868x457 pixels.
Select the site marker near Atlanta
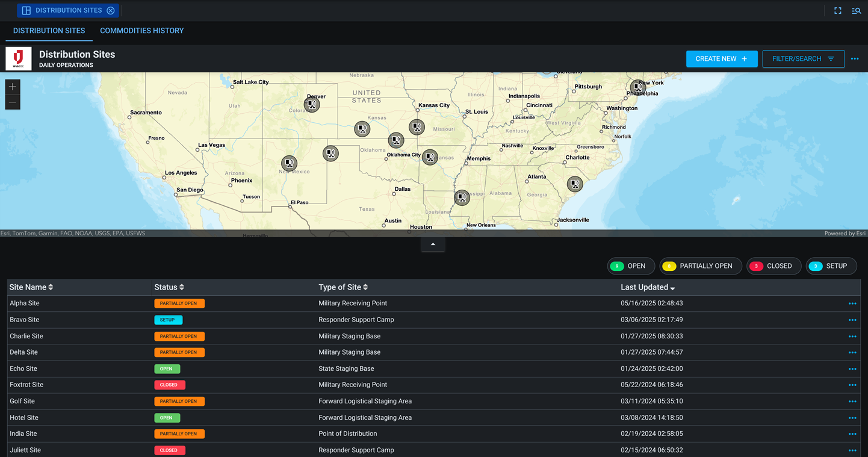575,184
